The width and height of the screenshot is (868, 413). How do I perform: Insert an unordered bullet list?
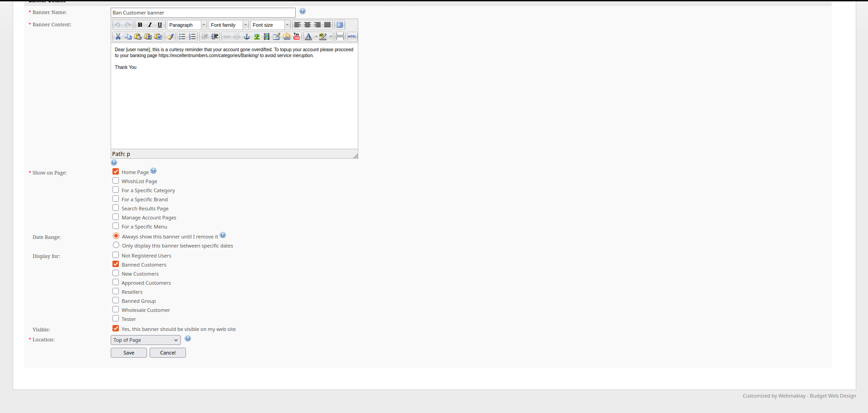[x=182, y=37]
